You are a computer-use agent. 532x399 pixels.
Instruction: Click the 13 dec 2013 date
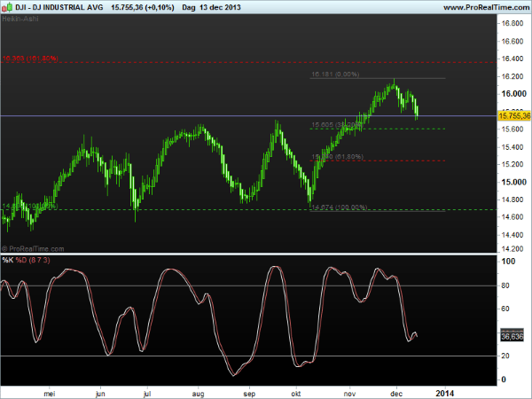[220, 7]
